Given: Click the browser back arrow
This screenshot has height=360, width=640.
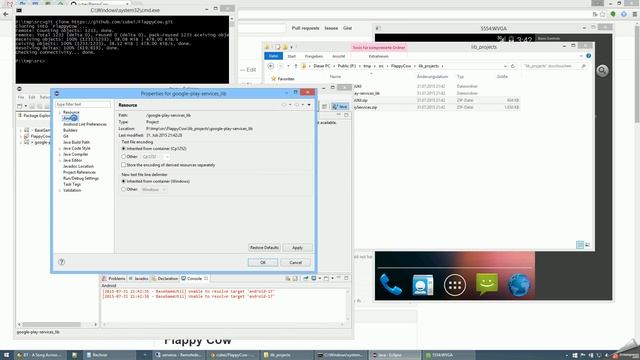Looking at the screenshot, I should click(6, 14).
